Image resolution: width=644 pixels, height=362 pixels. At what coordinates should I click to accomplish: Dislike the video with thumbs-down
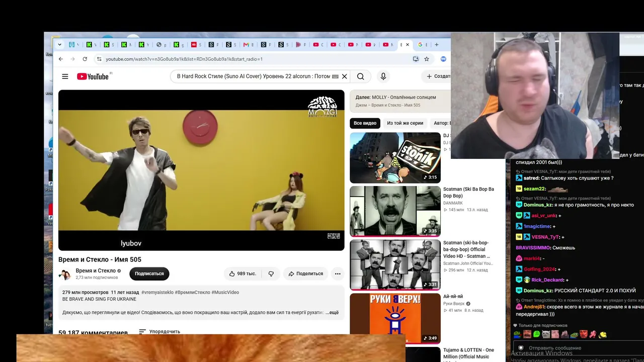pos(271,274)
